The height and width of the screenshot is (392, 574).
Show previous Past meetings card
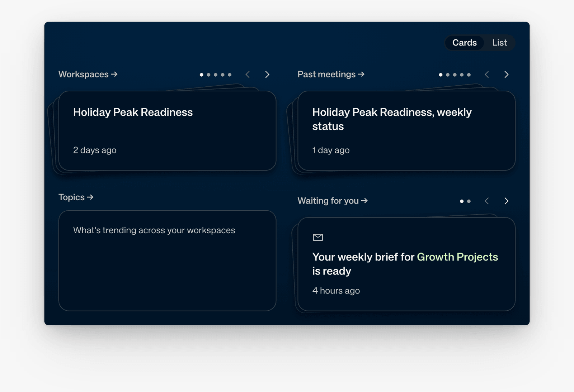point(487,75)
